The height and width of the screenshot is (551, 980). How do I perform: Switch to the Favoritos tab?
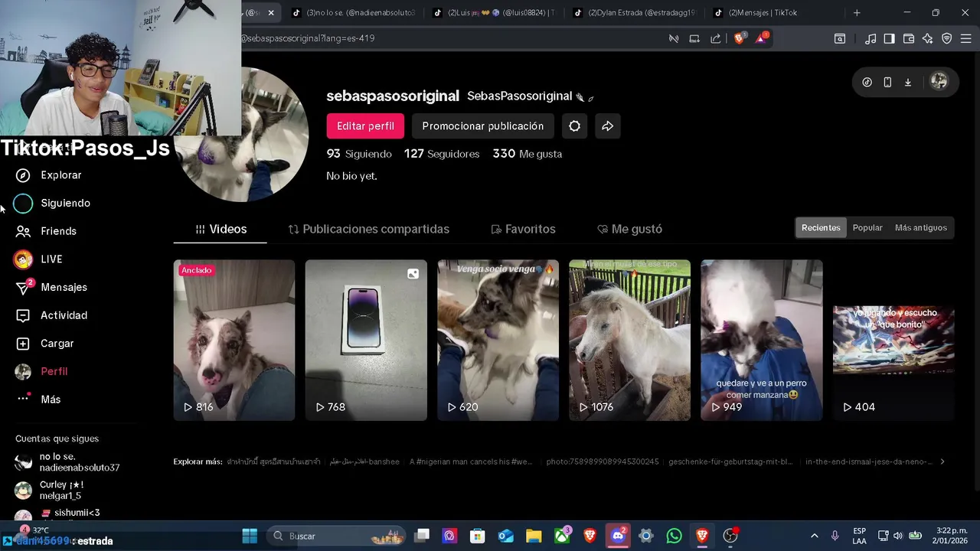tap(523, 230)
